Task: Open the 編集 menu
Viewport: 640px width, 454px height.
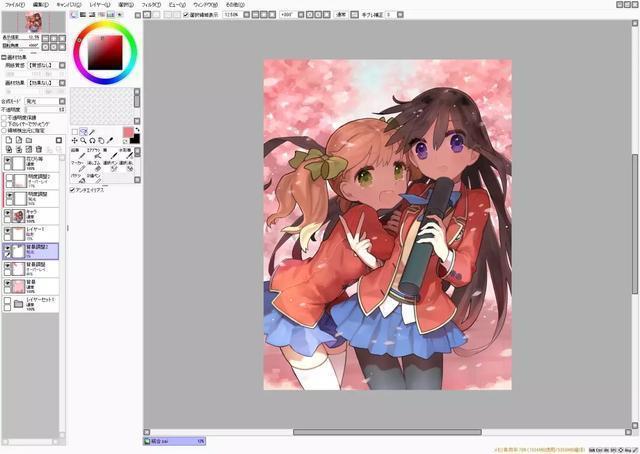Action: [40, 5]
